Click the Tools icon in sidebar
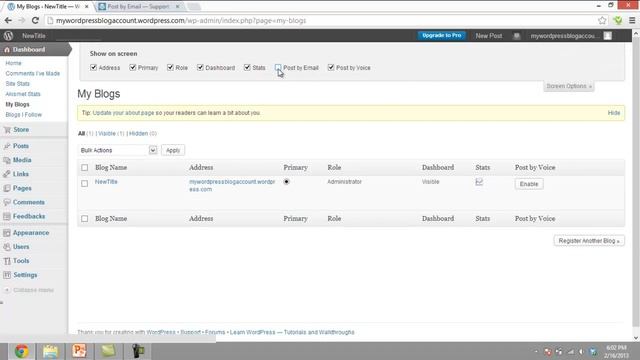This screenshot has height=360, width=640. (7, 261)
